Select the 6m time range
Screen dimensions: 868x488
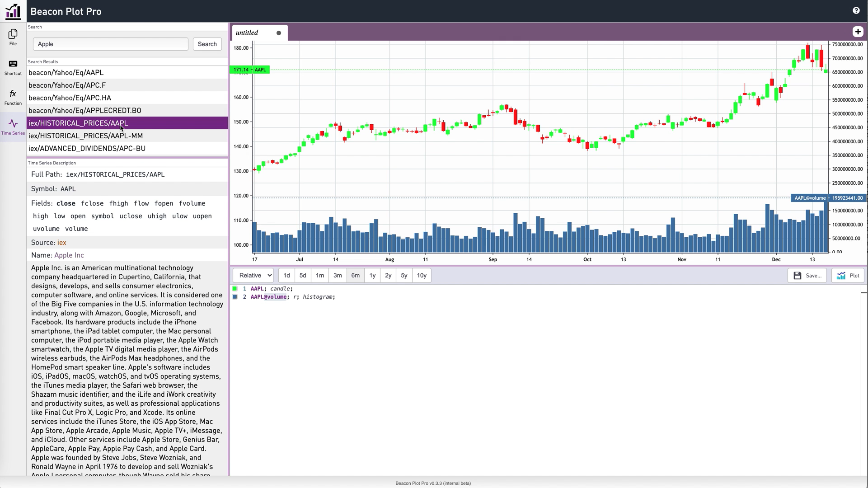(x=356, y=276)
